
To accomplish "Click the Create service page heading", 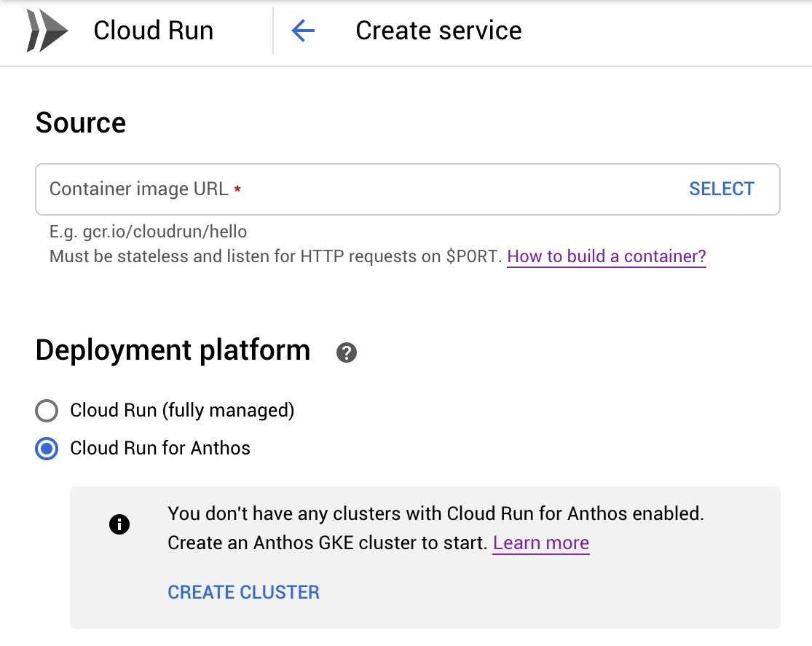I will click(438, 31).
